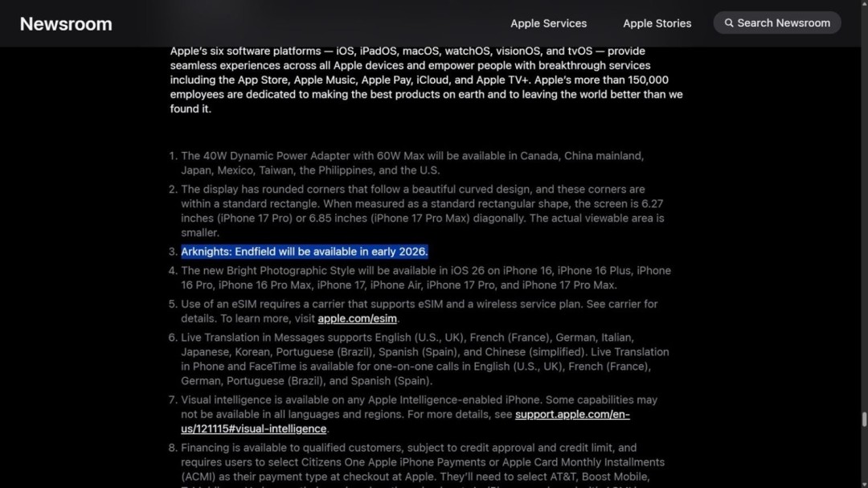Go to the Newsroom home title
The image size is (868, 488).
[66, 24]
